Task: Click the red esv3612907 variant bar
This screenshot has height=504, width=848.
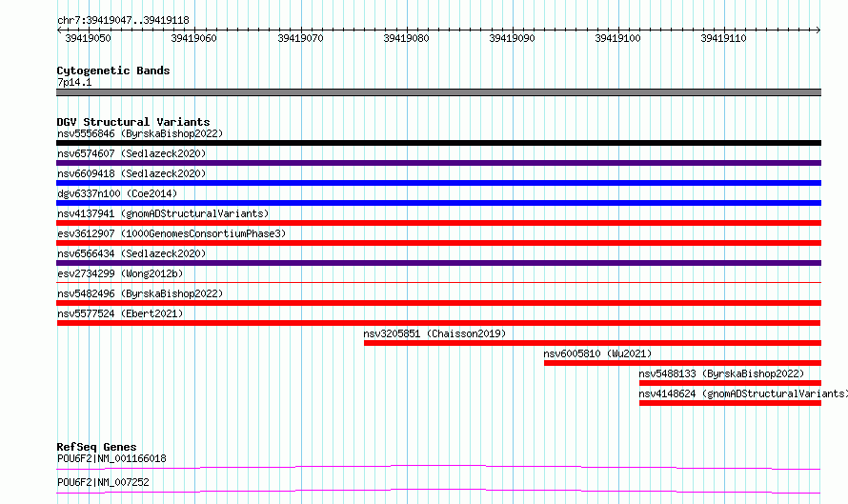Action: click(438, 243)
